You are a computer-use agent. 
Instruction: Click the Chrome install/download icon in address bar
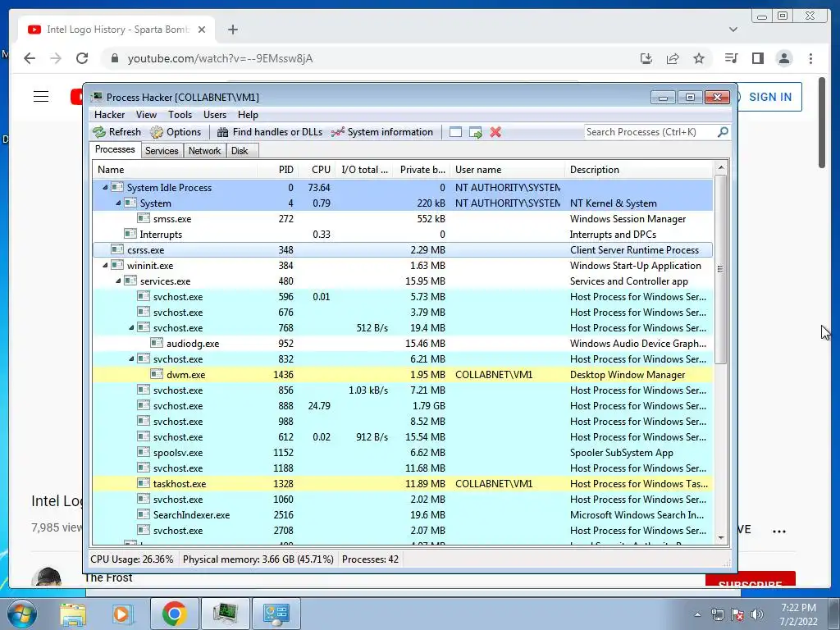coord(646,58)
